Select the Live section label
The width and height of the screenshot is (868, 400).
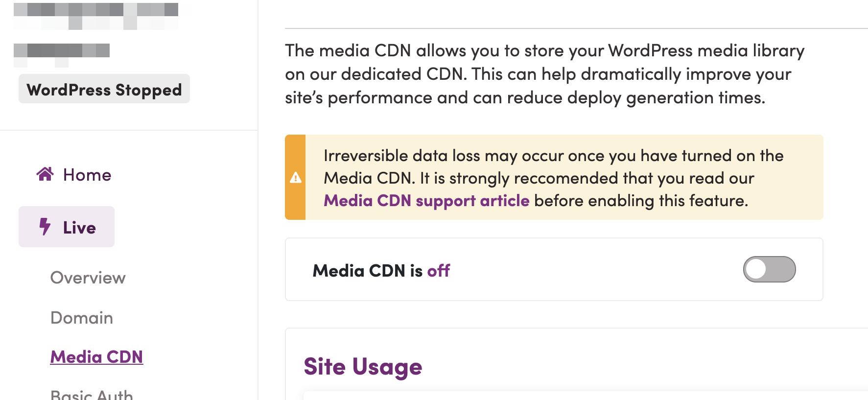[x=79, y=228]
